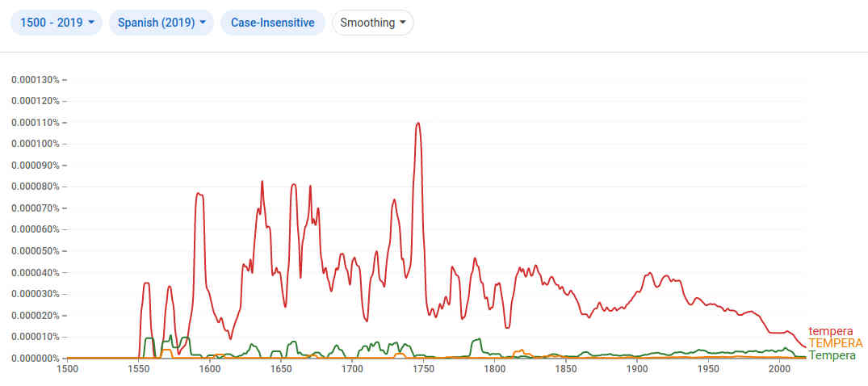868x386 pixels.
Task: Open the 1500 - 2019 year range dropdown
Action: pyautogui.click(x=56, y=23)
